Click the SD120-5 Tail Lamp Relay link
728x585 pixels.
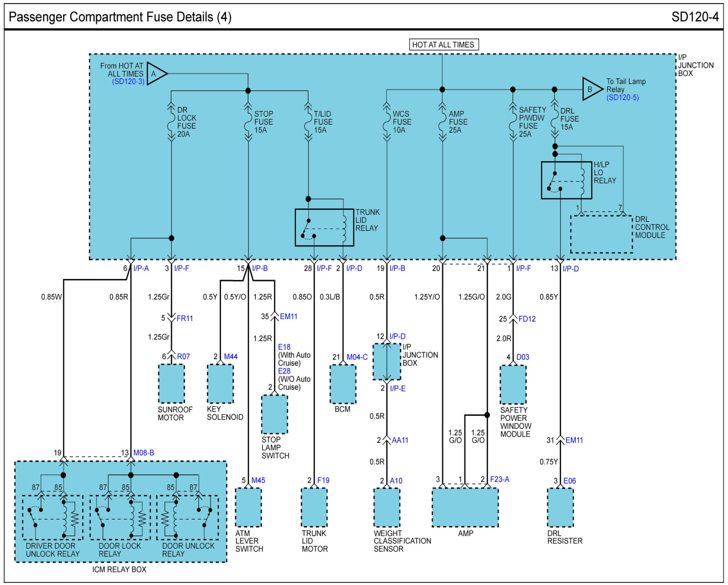(x=622, y=97)
